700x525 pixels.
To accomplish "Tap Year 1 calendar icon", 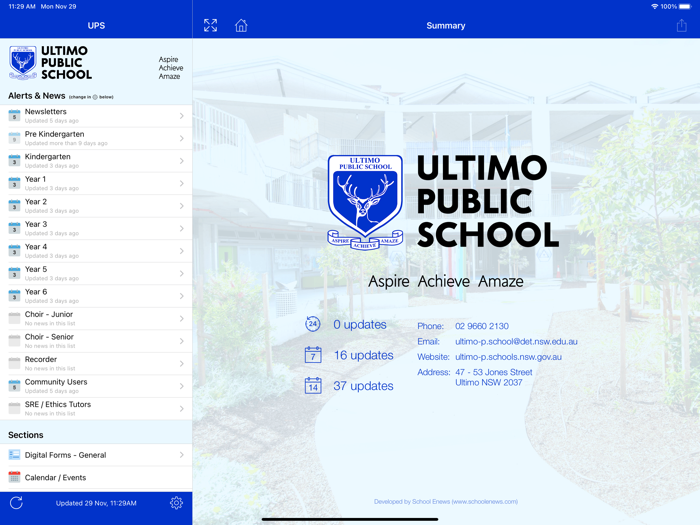I will (x=14, y=183).
